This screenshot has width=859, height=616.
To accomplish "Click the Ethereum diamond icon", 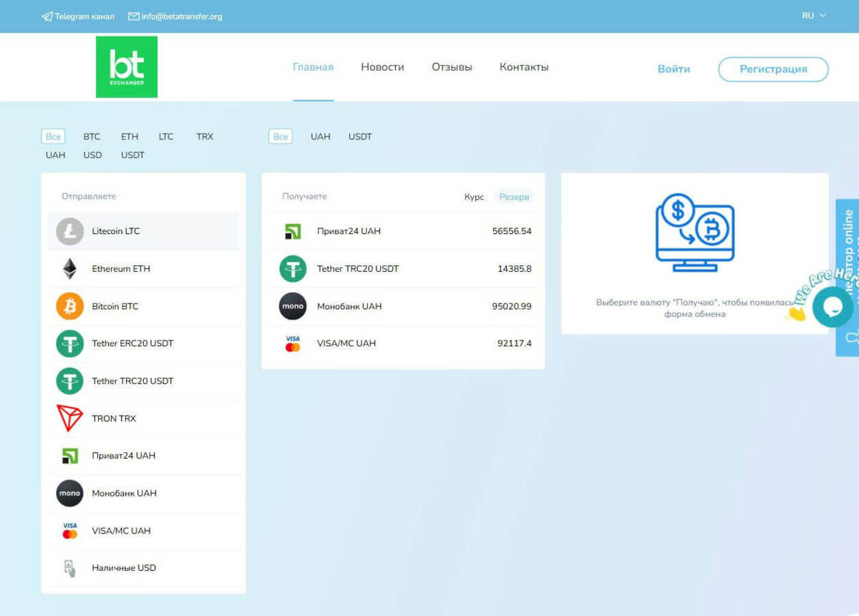I will (x=70, y=269).
